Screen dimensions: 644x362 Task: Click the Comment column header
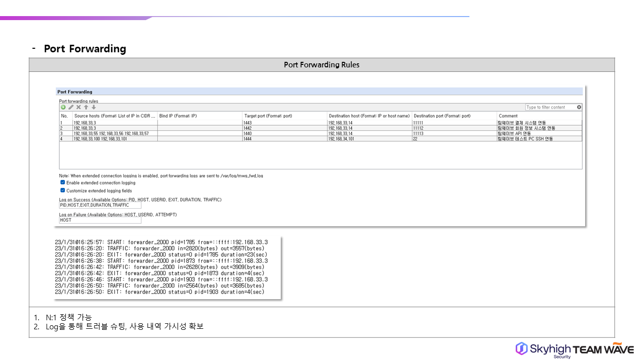pos(538,116)
